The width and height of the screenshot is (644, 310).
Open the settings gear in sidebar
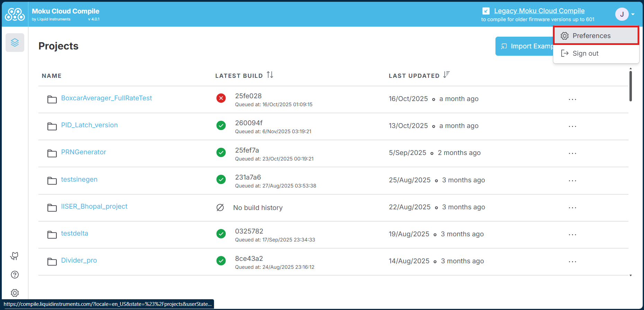click(15, 293)
